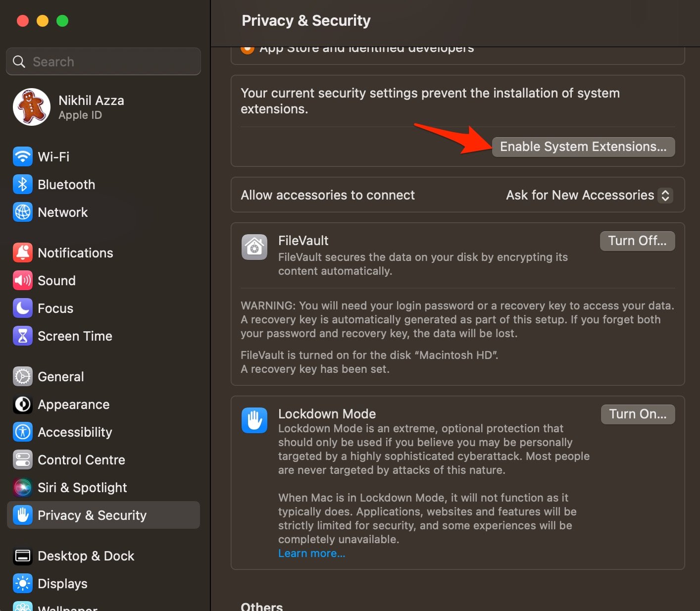Click the Wi-Fi icon in sidebar
This screenshot has width=700, height=611.
click(23, 157)
